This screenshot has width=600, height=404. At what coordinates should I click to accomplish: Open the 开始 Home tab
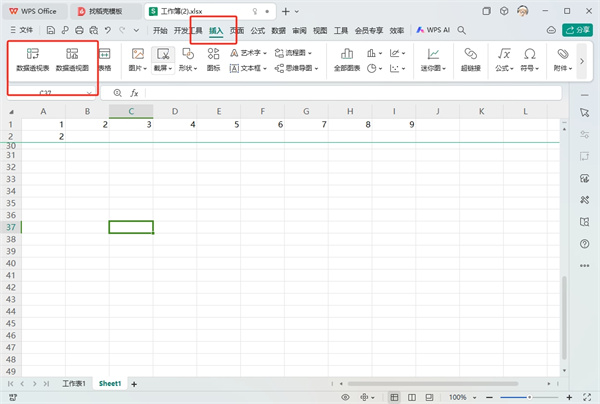click(x=160, y=30)
